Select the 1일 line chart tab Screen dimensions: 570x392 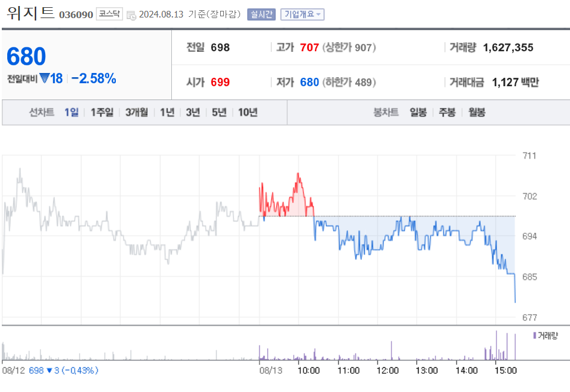pyautogui.click(x=71, y=112)
